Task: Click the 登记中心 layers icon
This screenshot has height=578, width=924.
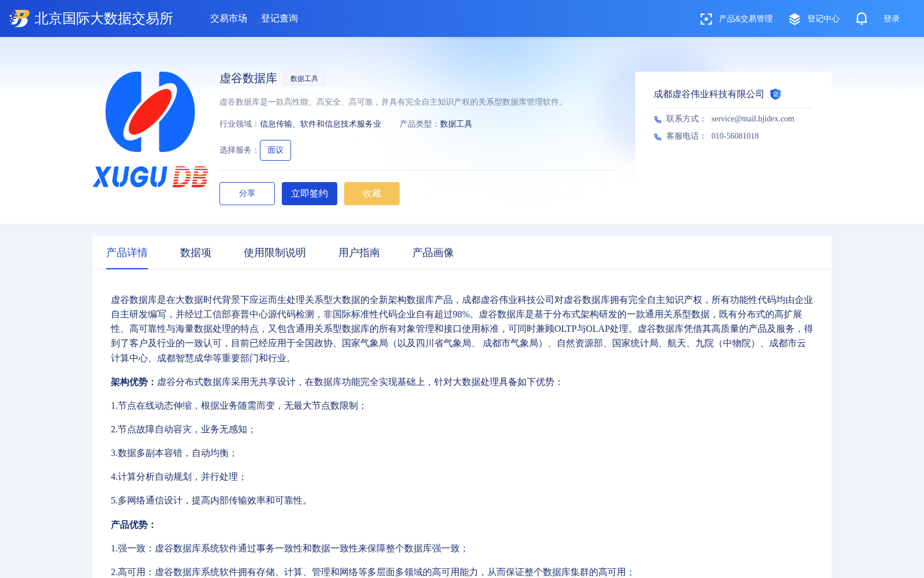Action: coord(795,19)
